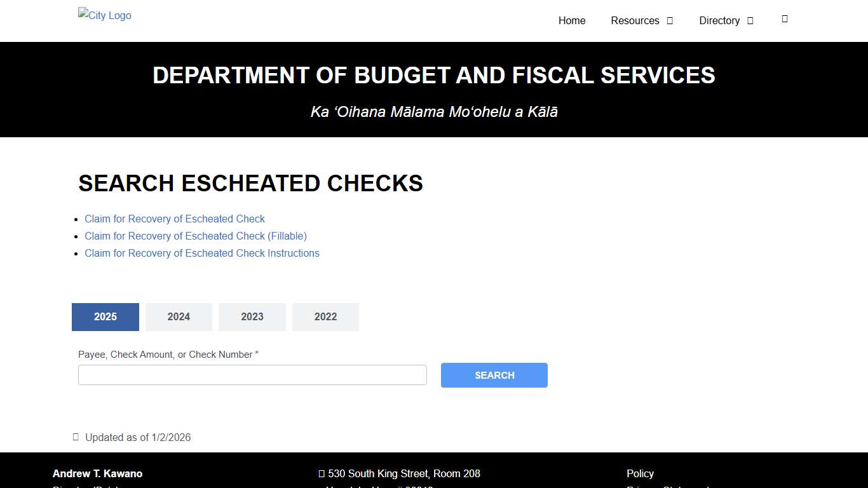This screenshot has height=488, width=868.
Task: Switch to the 2023 tab
Action: tap(252, 316)
